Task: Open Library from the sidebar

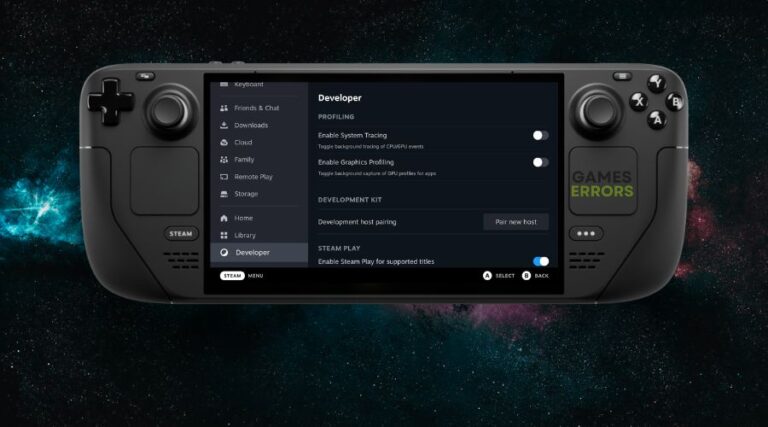Action: click(x=259, y=235)
